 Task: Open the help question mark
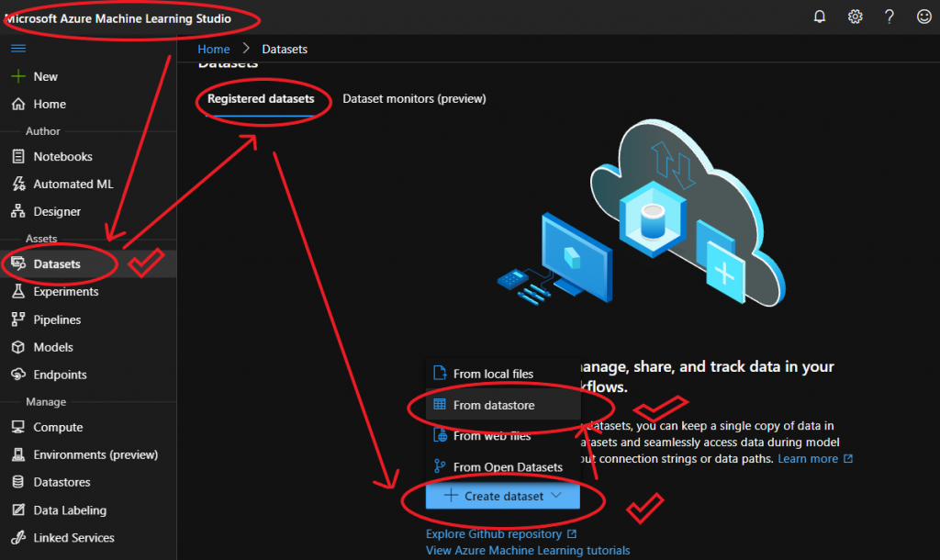(x=890, y=17)
